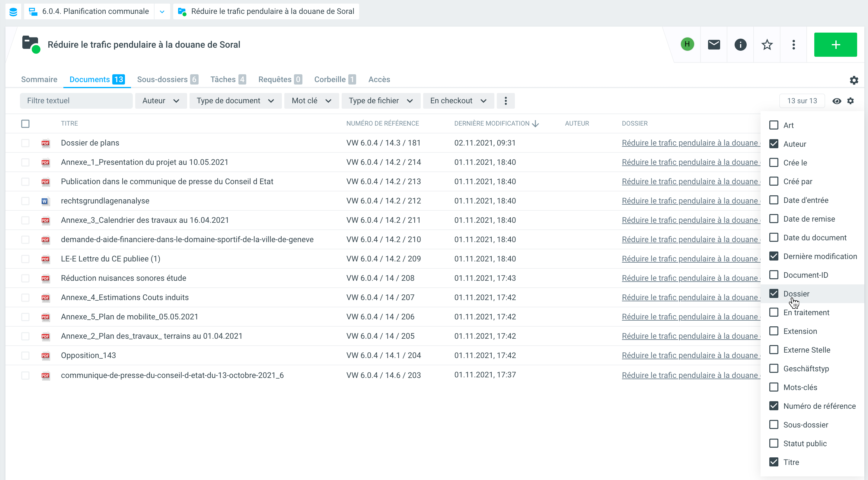Open the dossier three-dot actions menu
The image size is (868, 480).
click(793, 44)
